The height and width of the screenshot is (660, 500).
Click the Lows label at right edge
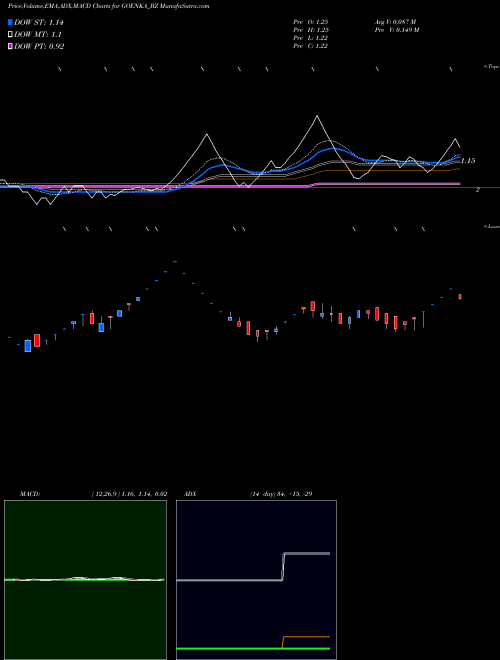point(492,226)
